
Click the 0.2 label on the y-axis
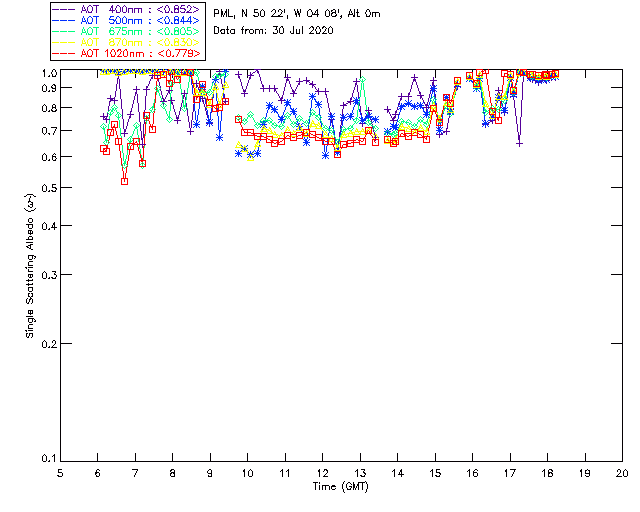pos(48,344)
